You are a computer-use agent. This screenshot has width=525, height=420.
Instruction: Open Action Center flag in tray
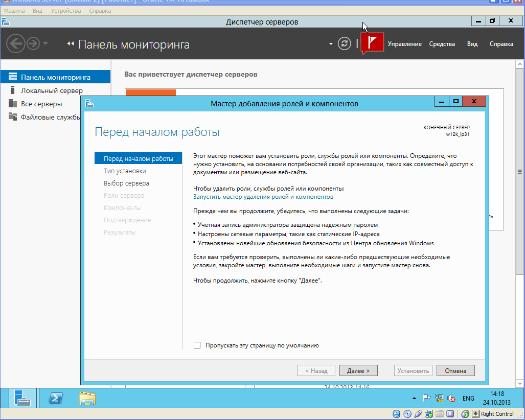pyautogui.click(x=426, y=398)
